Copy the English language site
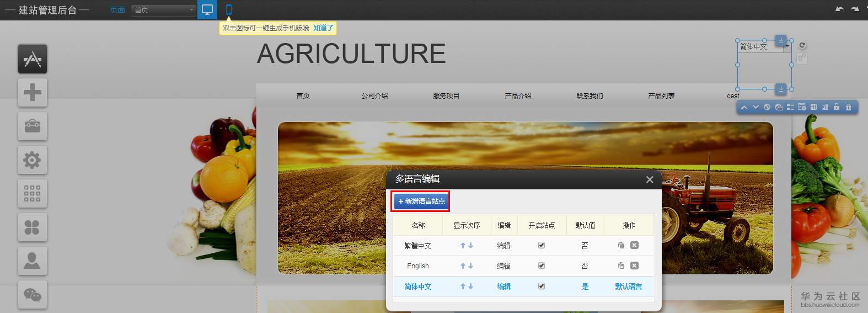This screenshot has width=868, height=313. click(621, 266)
